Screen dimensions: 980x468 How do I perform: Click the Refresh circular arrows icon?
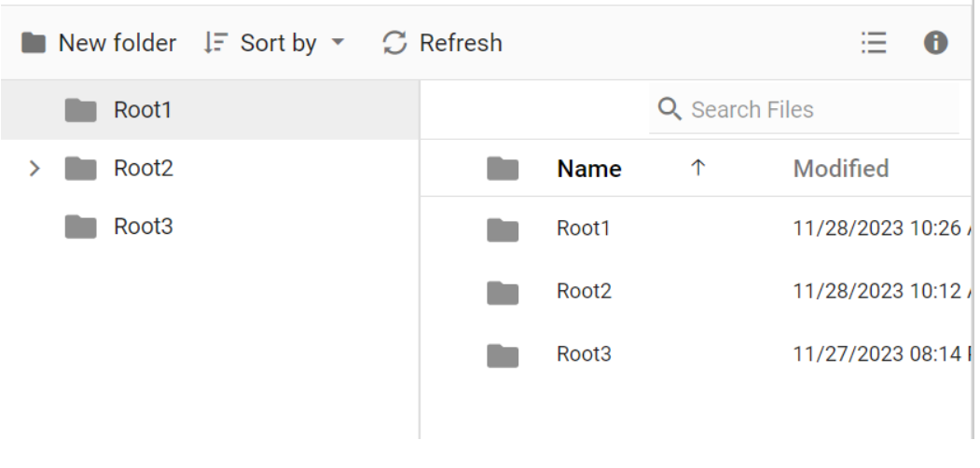pyautogui.click(x=395, y=44)
